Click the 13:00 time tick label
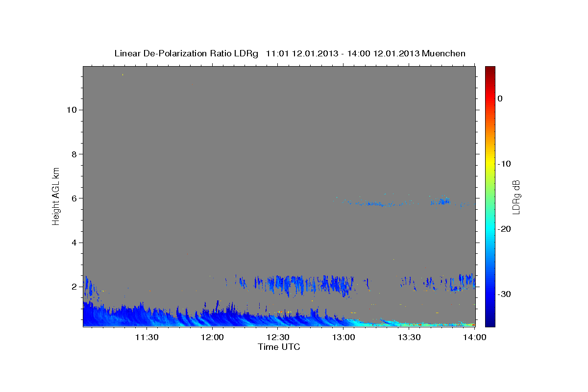This screenshot has width=588, height=392. (x=343, y=337)
